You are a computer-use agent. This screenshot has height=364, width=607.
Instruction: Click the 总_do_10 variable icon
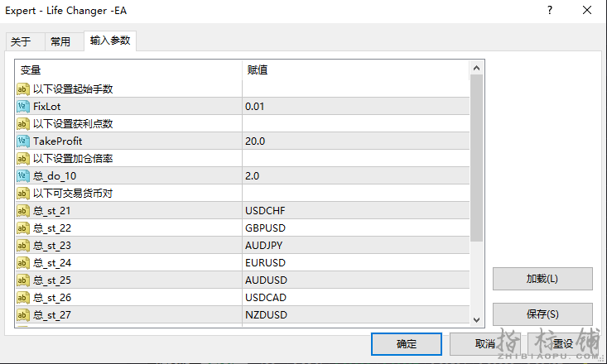tap(23, 176)
